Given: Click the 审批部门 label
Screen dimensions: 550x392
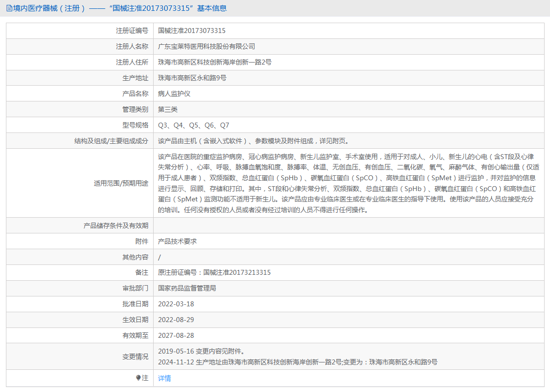Looking at the screenshot, I should 135,289.
